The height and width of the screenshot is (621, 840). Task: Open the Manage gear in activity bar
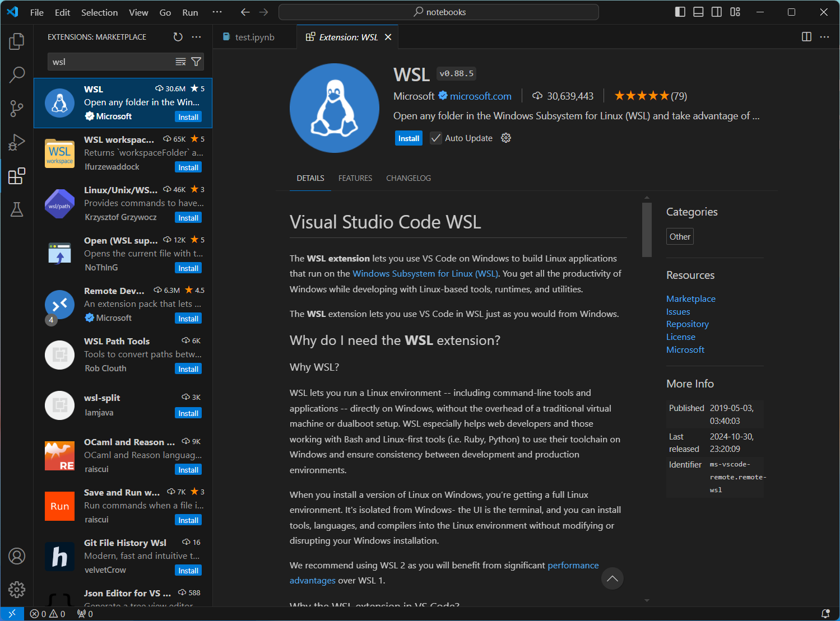(17, 589)
